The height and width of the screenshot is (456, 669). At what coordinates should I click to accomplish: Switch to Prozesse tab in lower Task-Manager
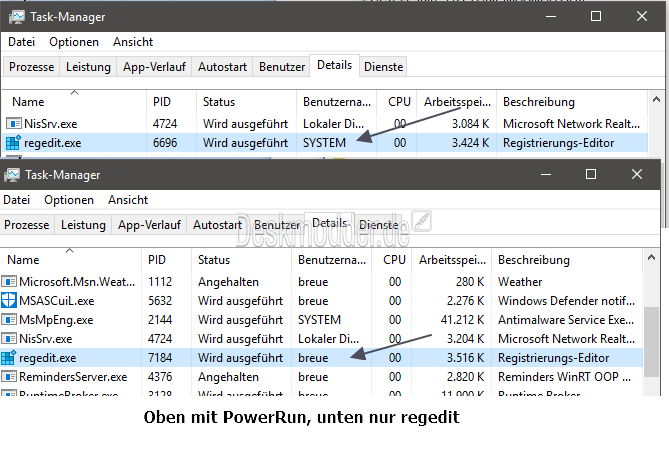pyautogui.click(x=26, y=224)
